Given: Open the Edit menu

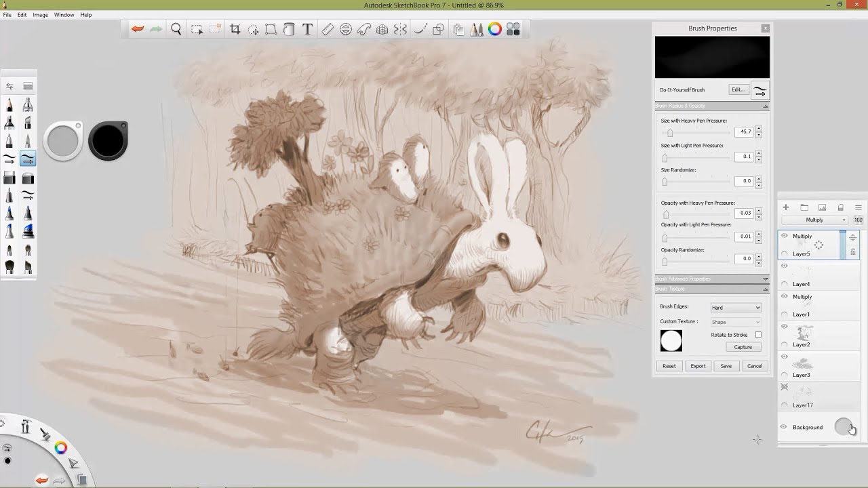Looking at the screenshot, I should (22, 15).
